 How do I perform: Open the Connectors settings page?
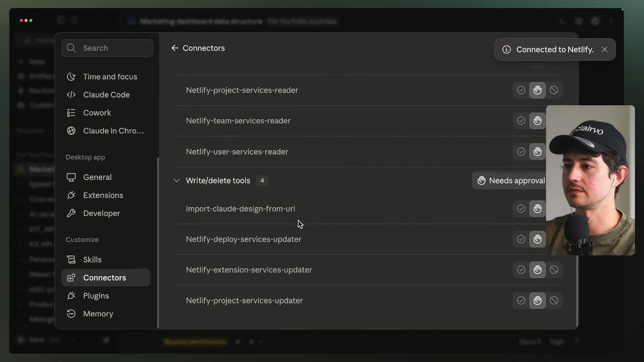click(106, 278)
